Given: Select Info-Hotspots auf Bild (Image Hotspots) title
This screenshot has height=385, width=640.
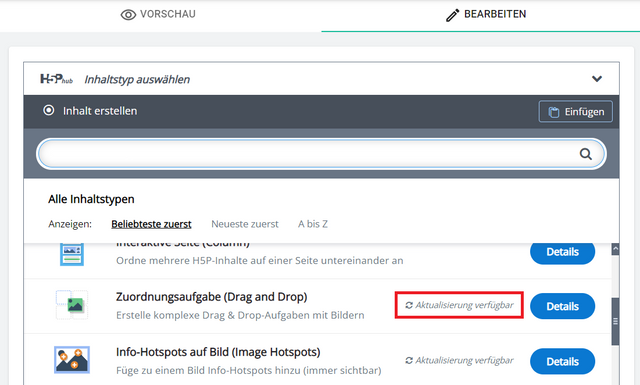Looking at the screenshot, I should click(x=218, y=352).
